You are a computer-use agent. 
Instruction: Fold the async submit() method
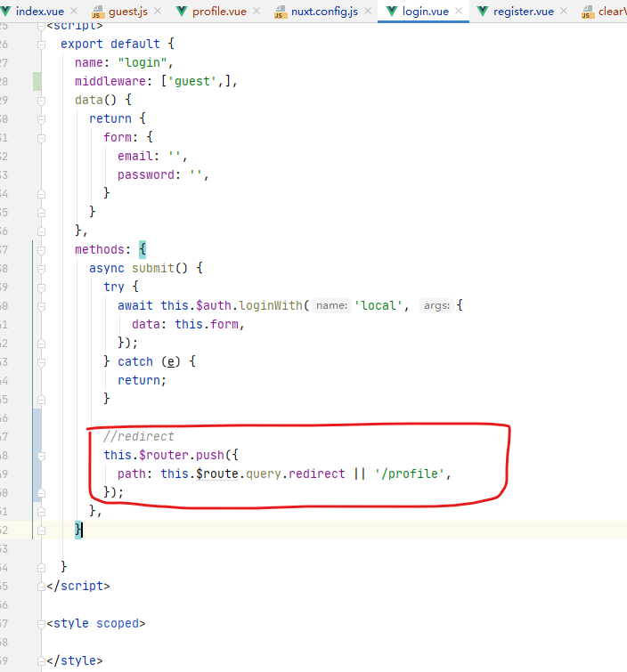point(41,269)
